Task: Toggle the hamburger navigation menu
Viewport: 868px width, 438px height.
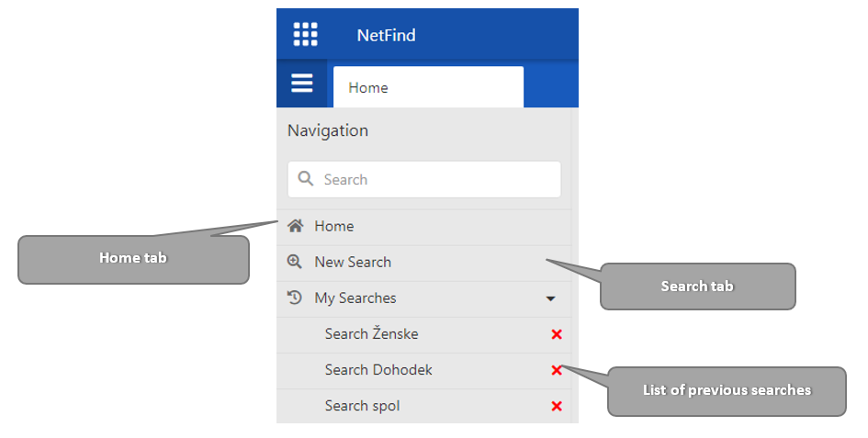Action: click(302, 84)
